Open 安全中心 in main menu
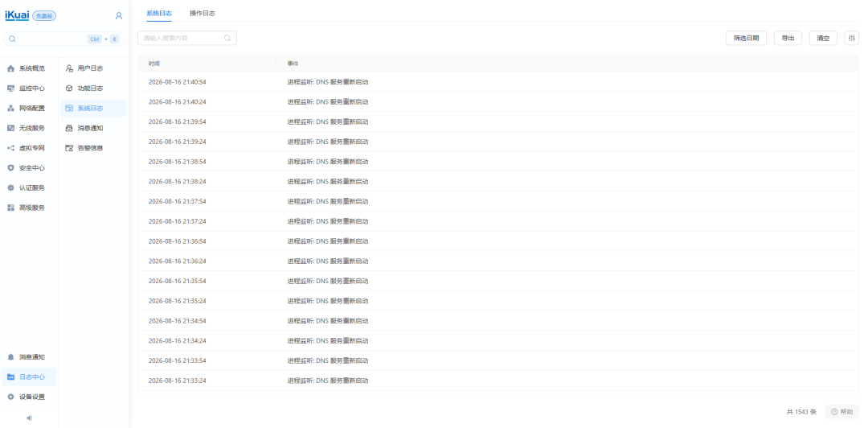 29,168
